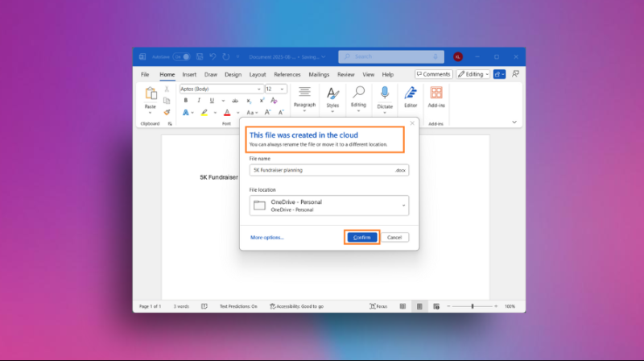
Task: Click the Focus mode icon in status bar
Action: point(376,306)
